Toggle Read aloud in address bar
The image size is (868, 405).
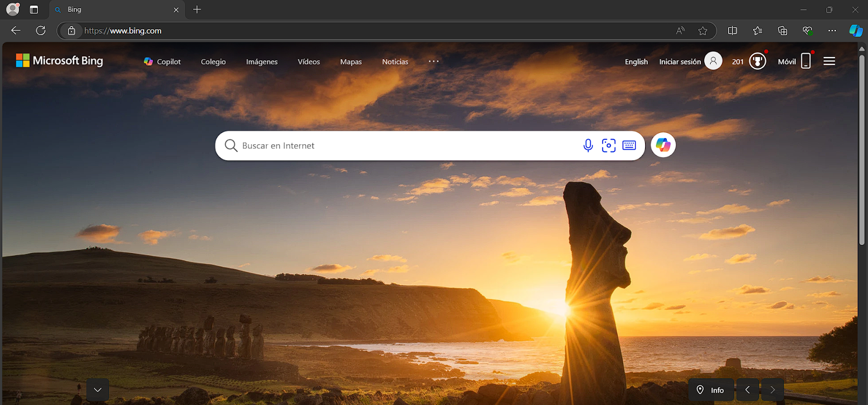[x=680, y=31]
